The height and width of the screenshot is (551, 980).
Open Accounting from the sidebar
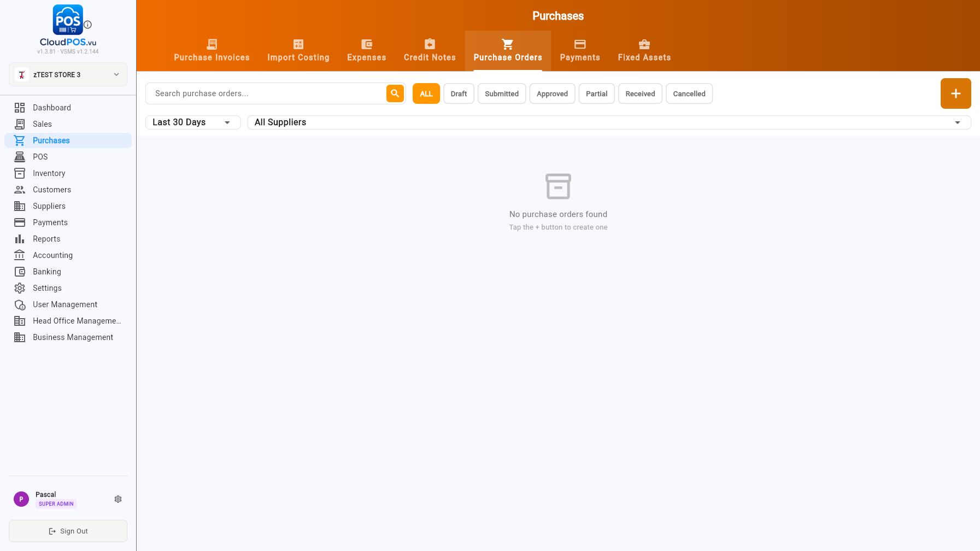[68, 255]
